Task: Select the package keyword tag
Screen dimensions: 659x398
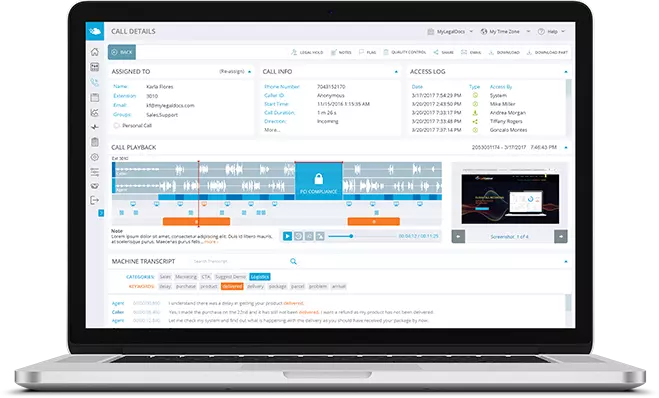Action: [x=277, y=286]
